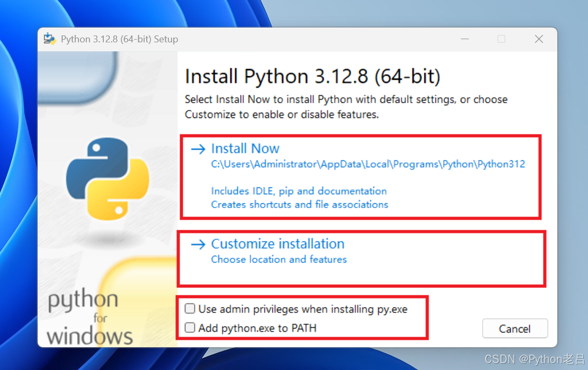Choose Customize installation option

(278, 243)
